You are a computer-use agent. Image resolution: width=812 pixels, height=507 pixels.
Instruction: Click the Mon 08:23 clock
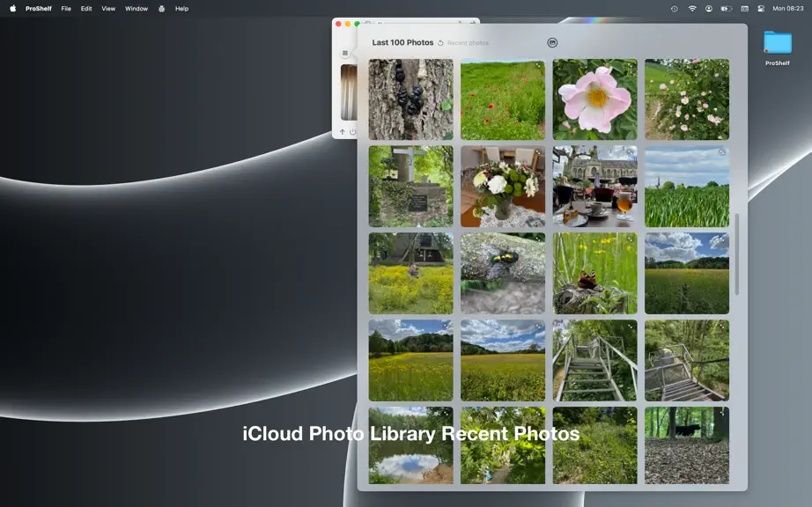787,8
